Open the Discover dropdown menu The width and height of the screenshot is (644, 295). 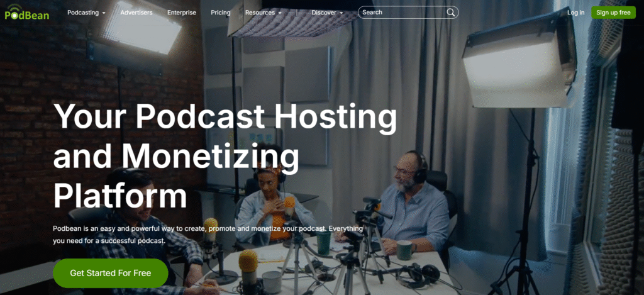(327, 13)
